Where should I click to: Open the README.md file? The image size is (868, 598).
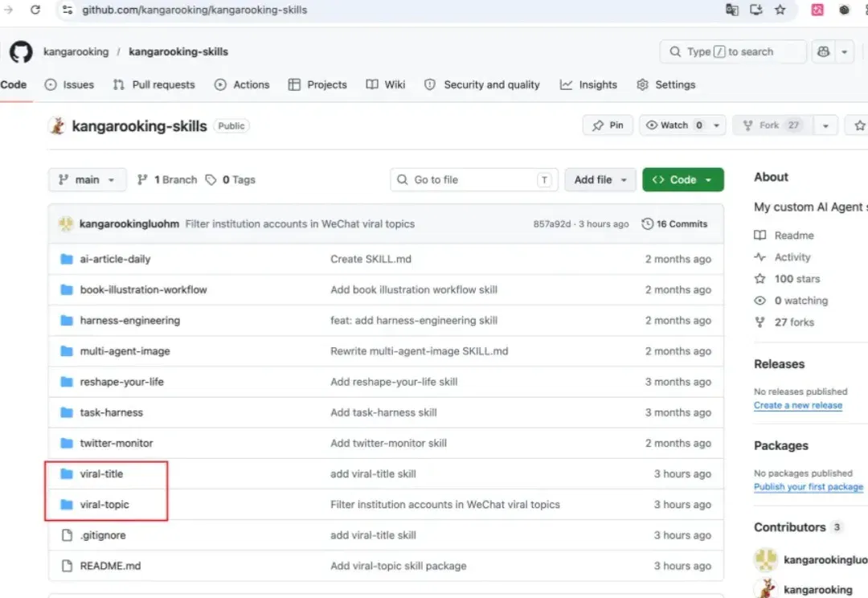pyautogui.click(x=110, y=565)
